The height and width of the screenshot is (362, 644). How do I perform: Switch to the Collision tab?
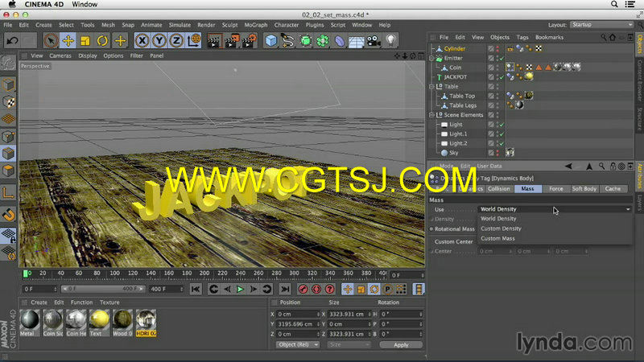point(498,189)
